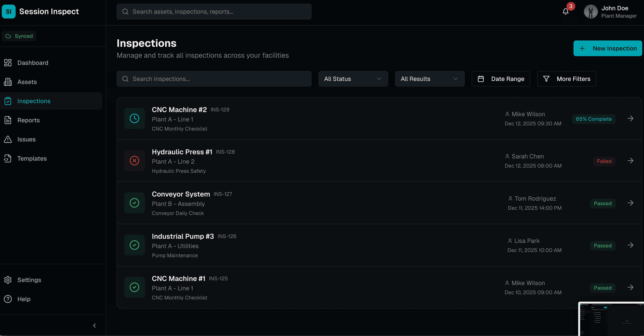Click the Synced status badge
Screen dimensions: 644x336
pyautogui.click(x=19, y=36)
